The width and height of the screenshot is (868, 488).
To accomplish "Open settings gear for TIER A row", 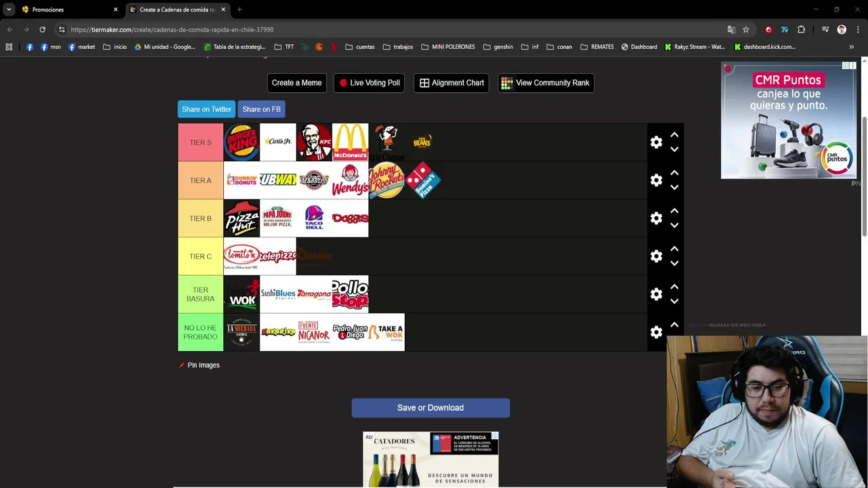I will pos(656,180).
